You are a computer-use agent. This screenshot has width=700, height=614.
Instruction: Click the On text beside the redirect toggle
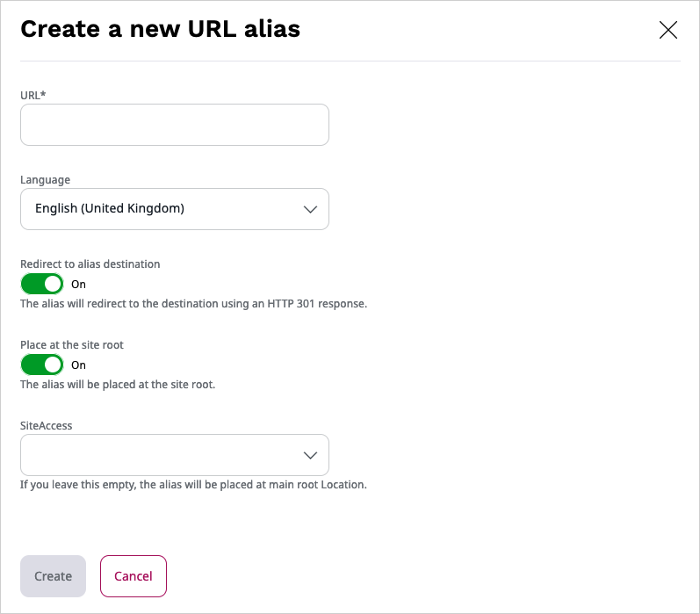[x=79, y=285]
